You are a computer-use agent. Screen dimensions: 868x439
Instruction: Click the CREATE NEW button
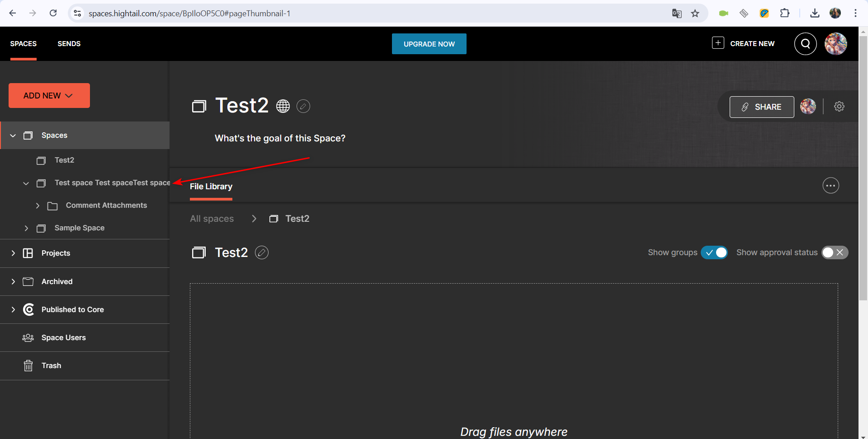743,43
